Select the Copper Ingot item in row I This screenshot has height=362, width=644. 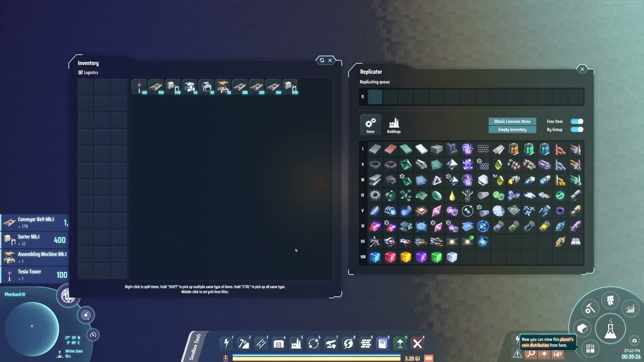point(390,149)
